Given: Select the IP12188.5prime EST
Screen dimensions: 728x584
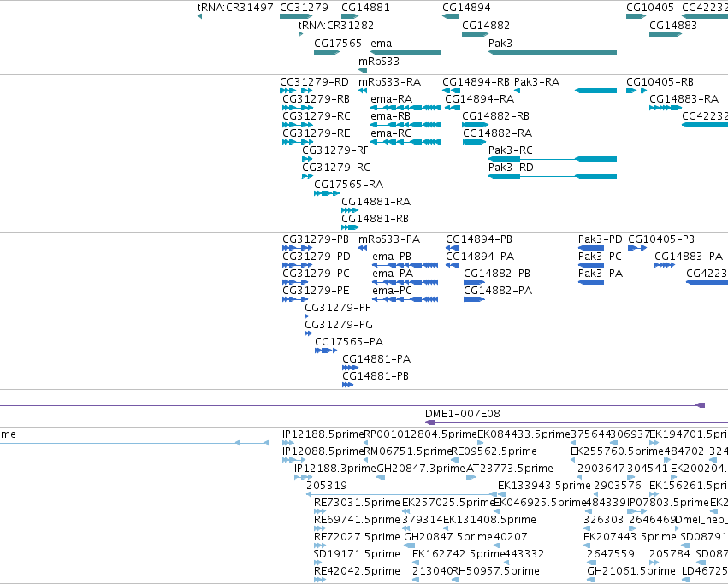Looking at the screenshot, I should pyautogui.click(x=287, y=443).
